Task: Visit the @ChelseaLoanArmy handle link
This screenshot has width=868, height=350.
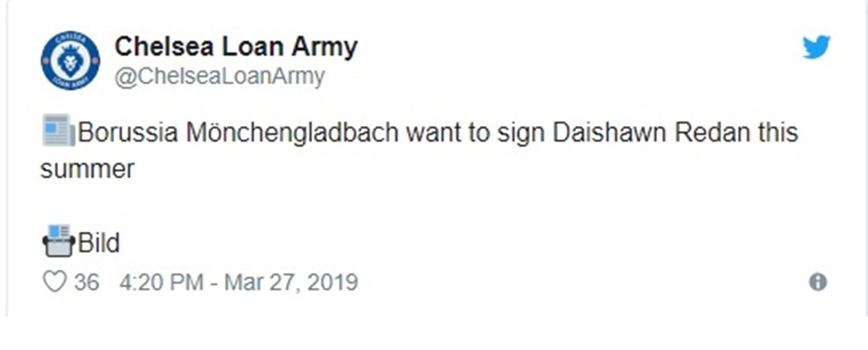Action: pos(219,77)
